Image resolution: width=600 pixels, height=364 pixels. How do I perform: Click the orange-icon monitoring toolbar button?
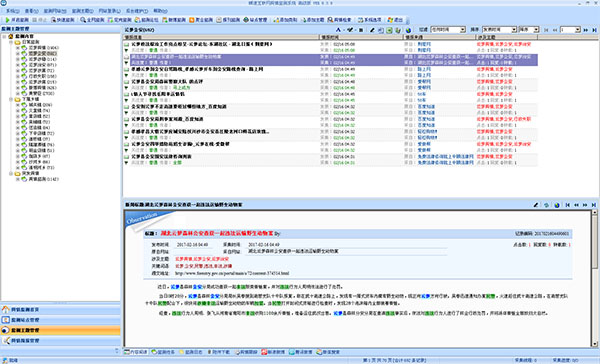(201, 20)
